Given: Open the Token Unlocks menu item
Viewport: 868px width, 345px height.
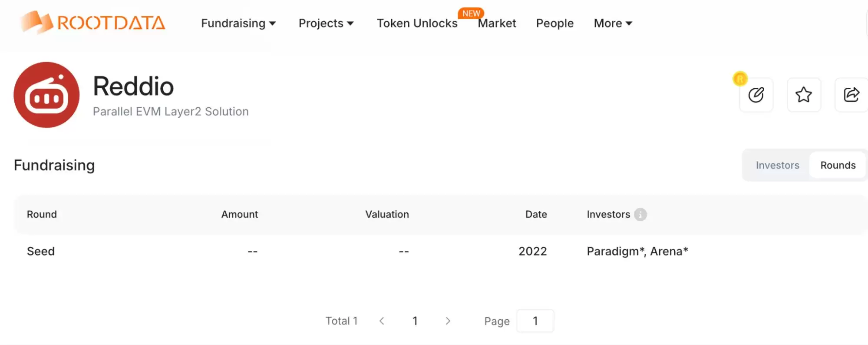Looking at the screenshot, I should 417,23.
